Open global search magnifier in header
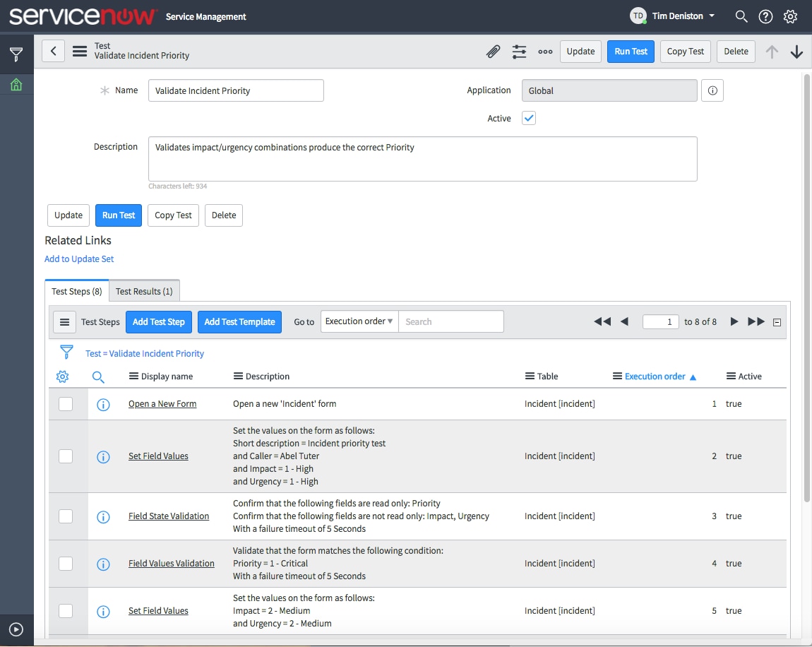The height and width of the screenshot is (647, 812). pos(741,16)
